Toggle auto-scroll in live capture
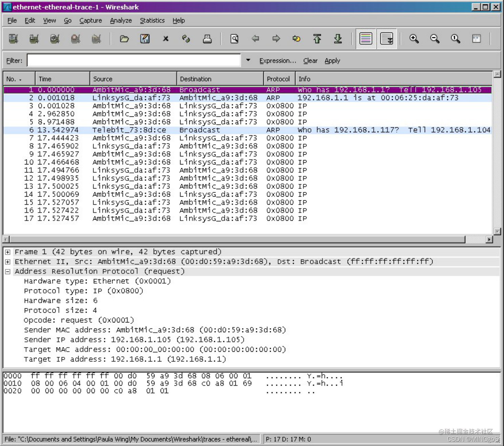Viewport: 504px width, 446px height. [x=386, y=39]
